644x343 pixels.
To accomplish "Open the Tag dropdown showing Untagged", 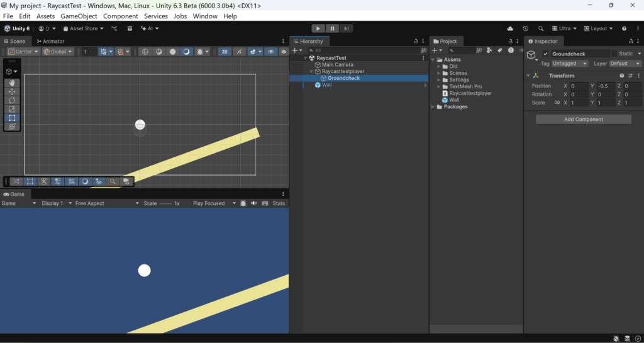I will tap(570, 64).
